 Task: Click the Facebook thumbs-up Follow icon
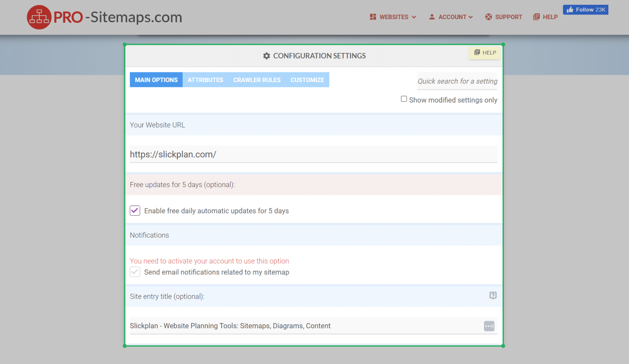click(x=570, y=10)
